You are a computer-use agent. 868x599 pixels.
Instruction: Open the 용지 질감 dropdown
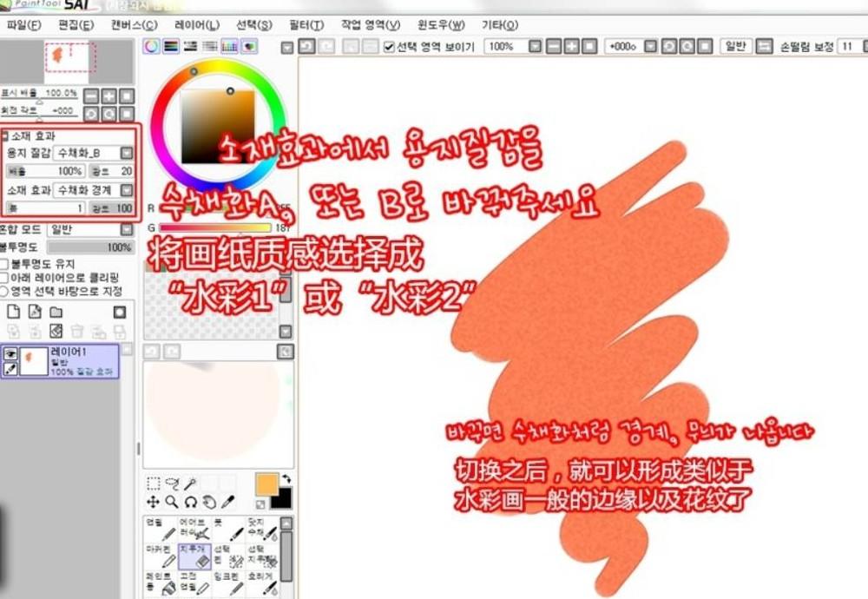click(x=127, y=153)
